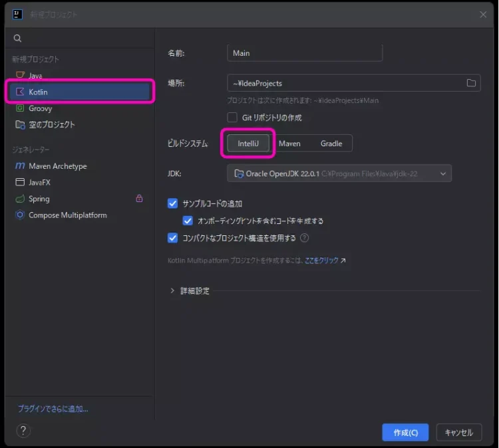
Task: Click the 場所 location field
Action: [353, 83]
